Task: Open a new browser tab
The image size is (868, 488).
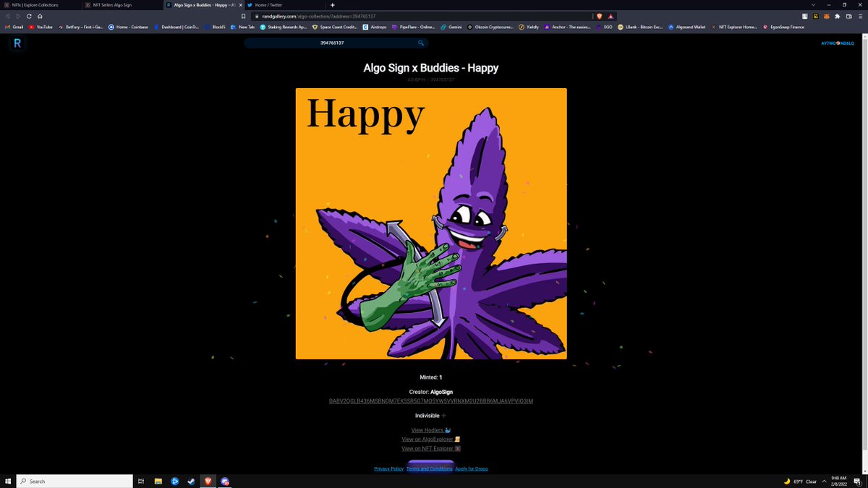Action: click(333, 5)
